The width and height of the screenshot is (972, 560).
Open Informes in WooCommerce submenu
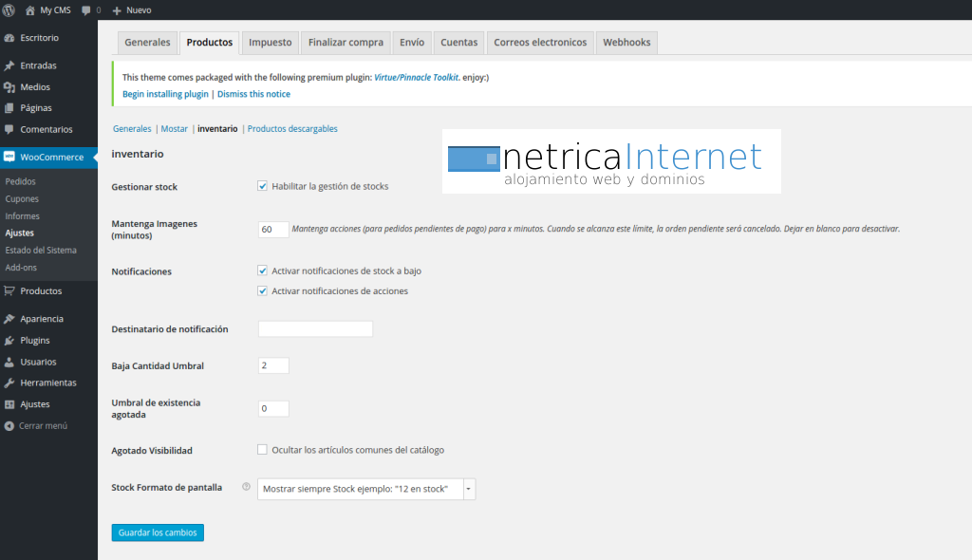coord(23,216)
